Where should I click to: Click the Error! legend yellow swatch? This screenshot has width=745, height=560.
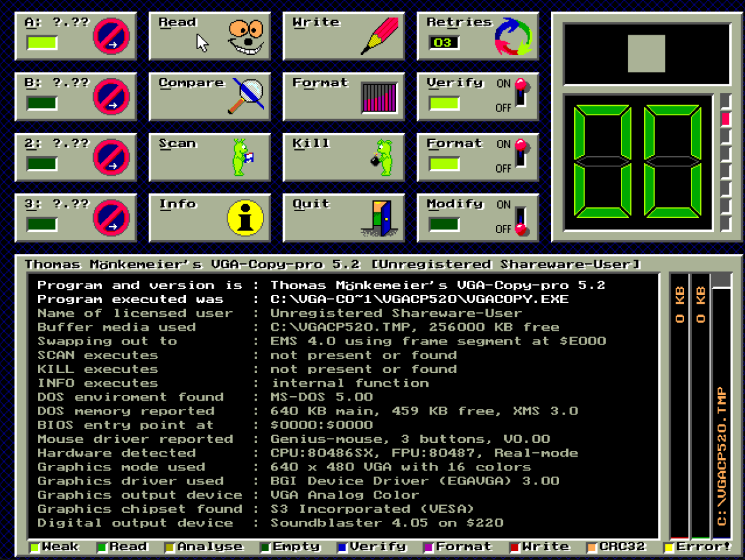[669, 547]
